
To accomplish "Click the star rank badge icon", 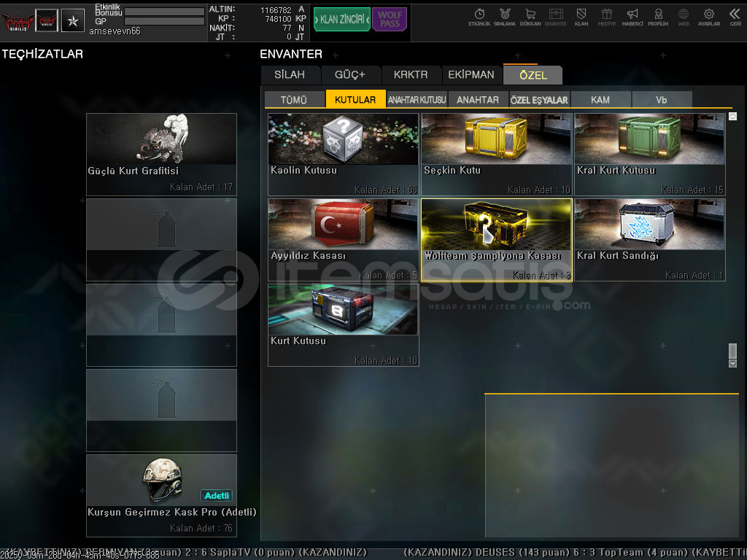I will click(x=73, y=20).
